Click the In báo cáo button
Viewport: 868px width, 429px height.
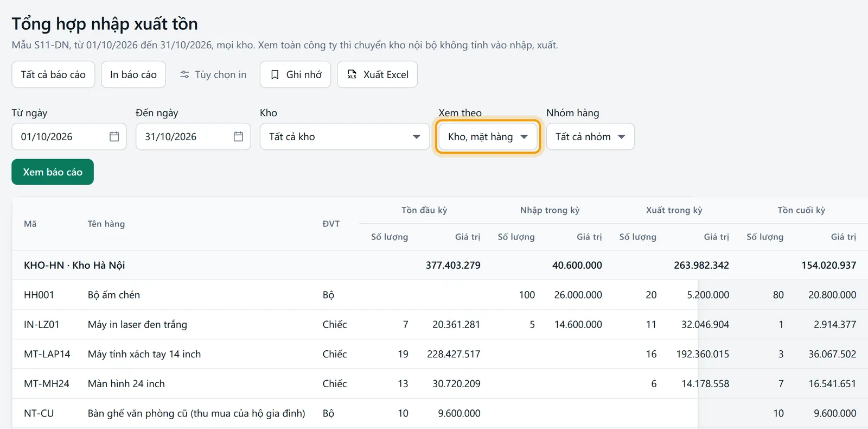(133, 74)
